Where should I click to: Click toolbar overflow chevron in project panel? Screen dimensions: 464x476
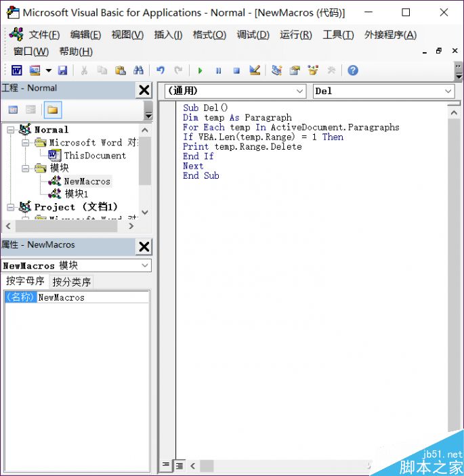(148, 110)
